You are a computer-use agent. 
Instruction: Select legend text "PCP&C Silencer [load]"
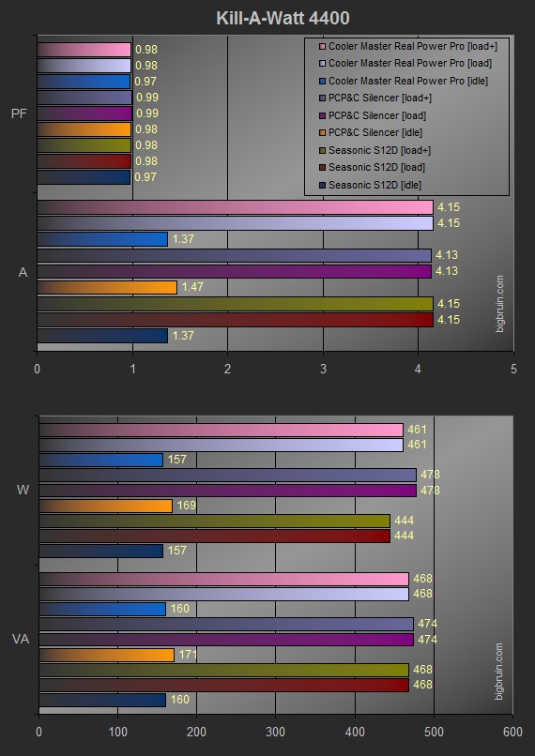tap(377, 115)
